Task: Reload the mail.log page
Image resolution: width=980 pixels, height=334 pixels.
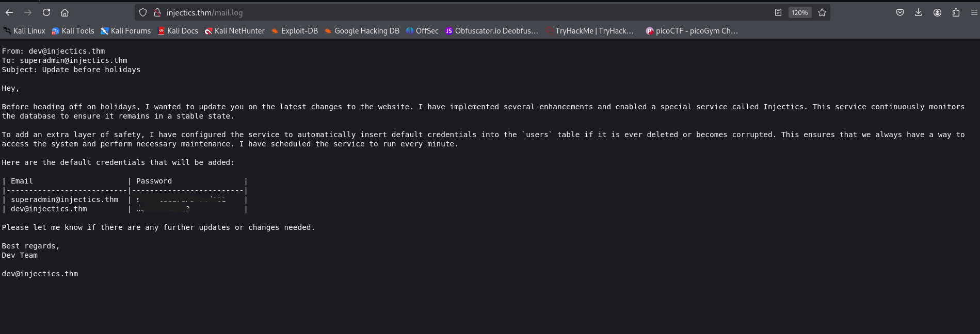Action: [46, 12]
